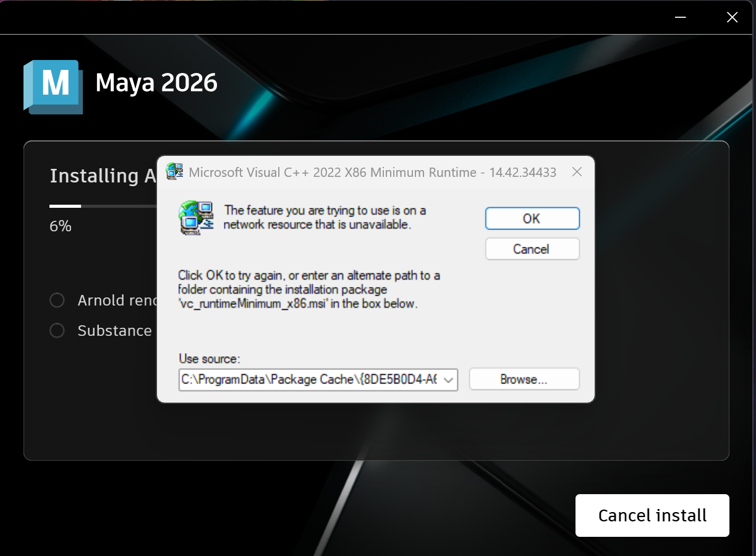The image size is (756, 556).
Task: Close the Maya 2026 installer window
Action: coord(732,17)
